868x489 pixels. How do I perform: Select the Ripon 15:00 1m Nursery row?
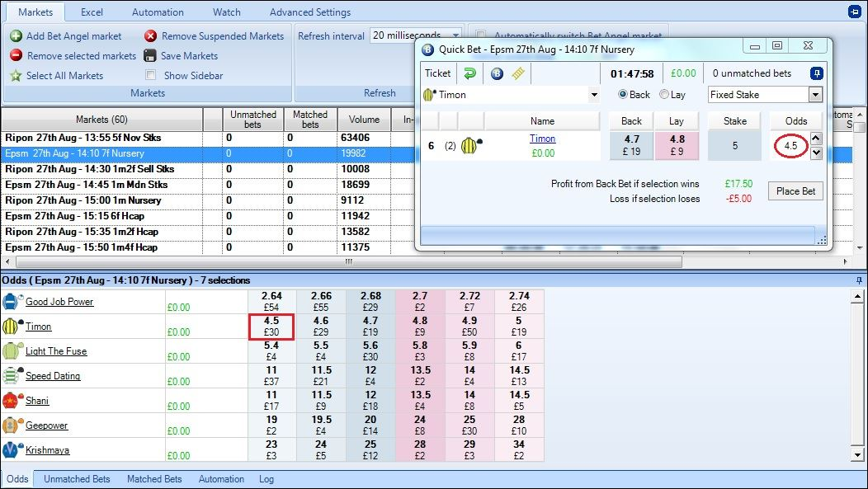210,200
